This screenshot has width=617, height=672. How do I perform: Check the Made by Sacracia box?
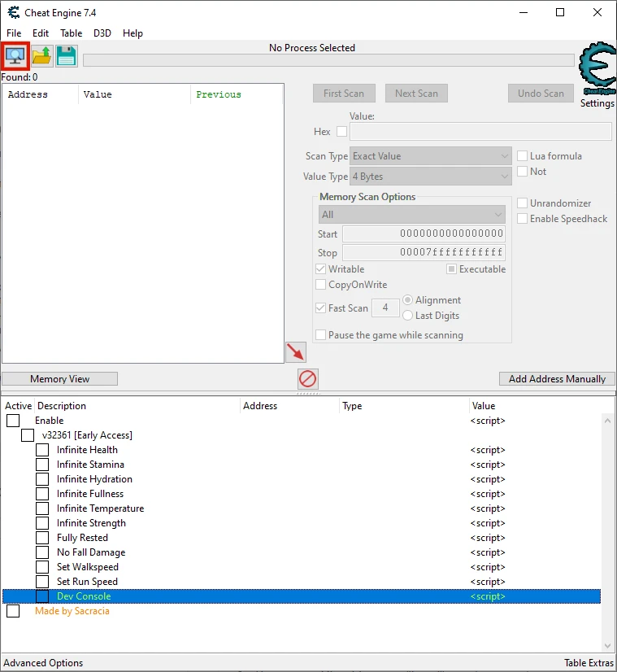tap(13, 611)
